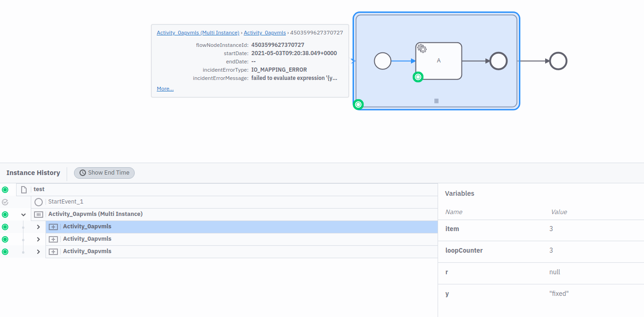The height and width of the screenshot is (317, 644).
Task: Select the start event circle inside the subprocess
Action: (x=382, y=61)
